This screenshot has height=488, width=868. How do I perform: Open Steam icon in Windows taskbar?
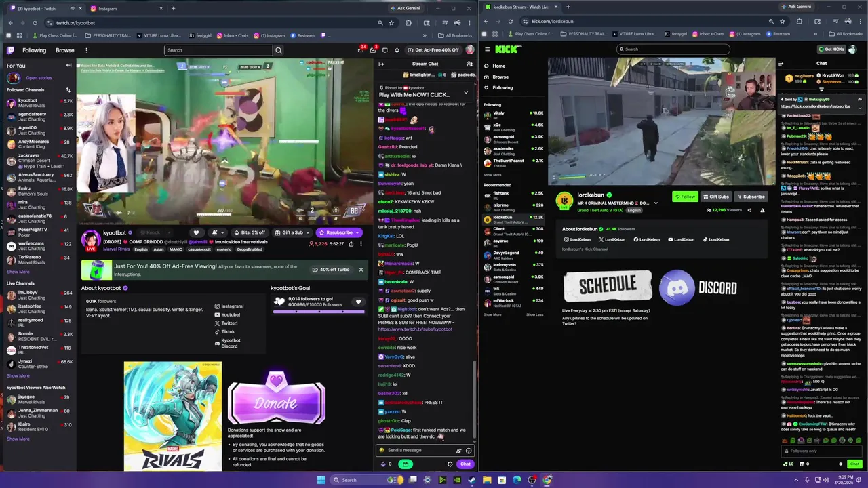tap(472, 480)
